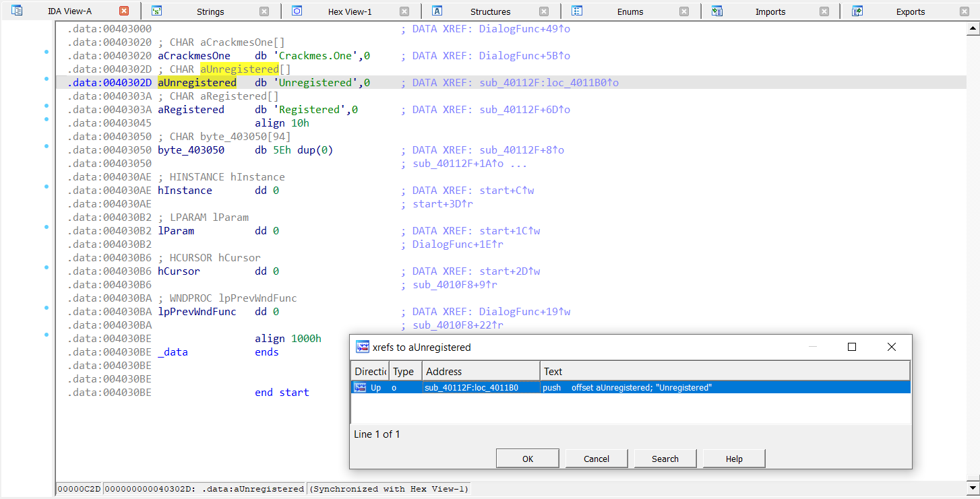Switch to the Hex View-1 tab
The image size is (980, 499).
(350, 11)
